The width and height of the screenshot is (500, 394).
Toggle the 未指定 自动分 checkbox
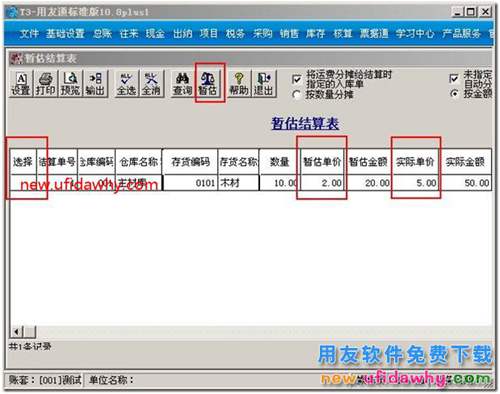pyautogui.click(x=454, y=79)
